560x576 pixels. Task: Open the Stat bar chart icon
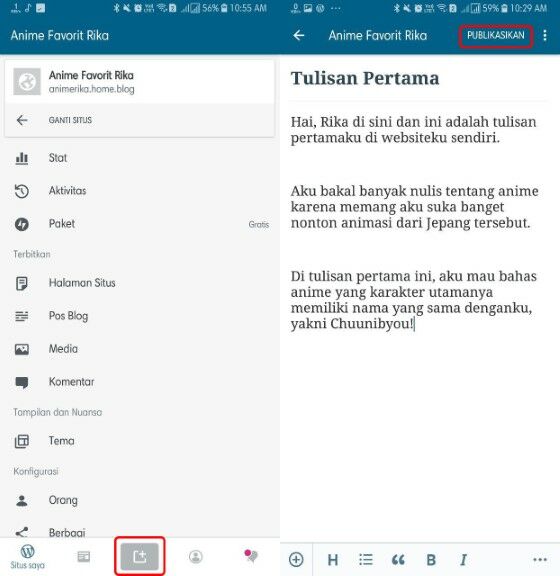pos(22,158)
